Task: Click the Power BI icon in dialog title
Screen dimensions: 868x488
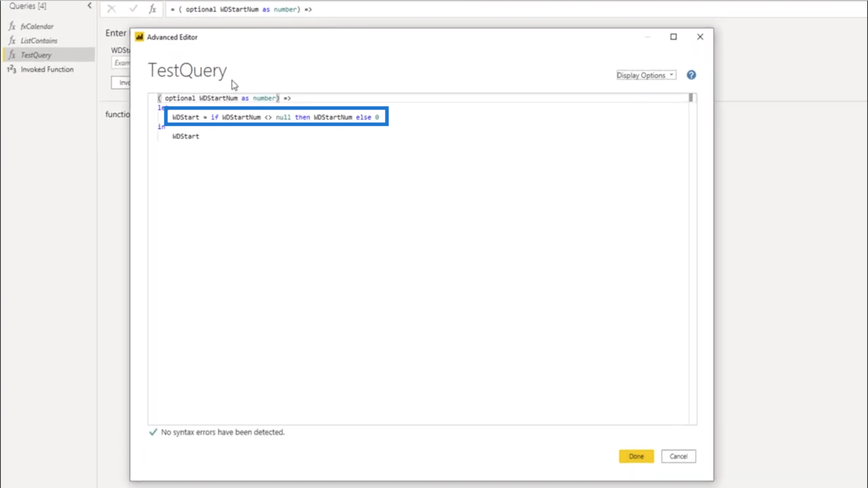Action: 139,37
